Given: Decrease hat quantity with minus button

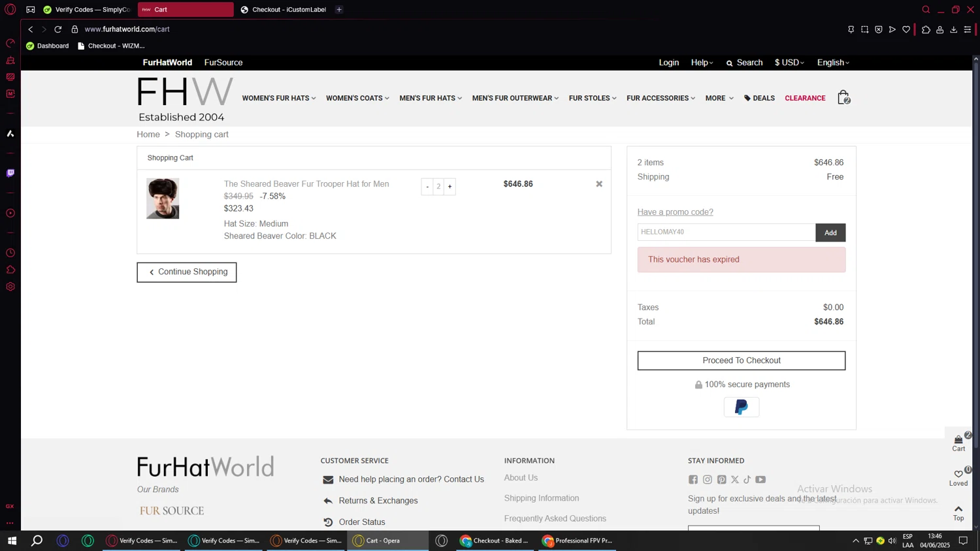Looking at the screenshot, I should 427,187.
